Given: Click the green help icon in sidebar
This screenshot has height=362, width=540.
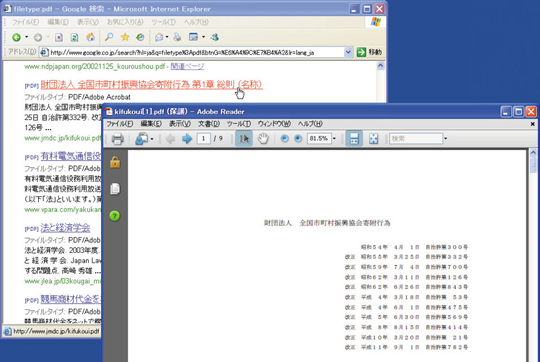Looking at the screenshot, I should pyautogui.click(x=115, y=216).
